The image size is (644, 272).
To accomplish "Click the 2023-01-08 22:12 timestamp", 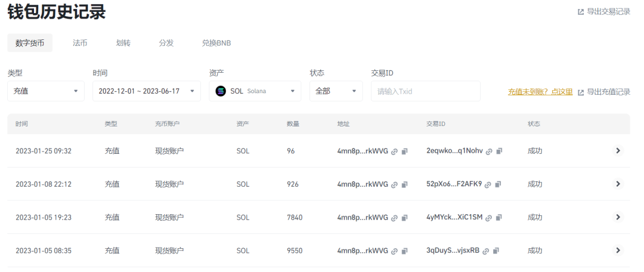I will pos(44,184).
